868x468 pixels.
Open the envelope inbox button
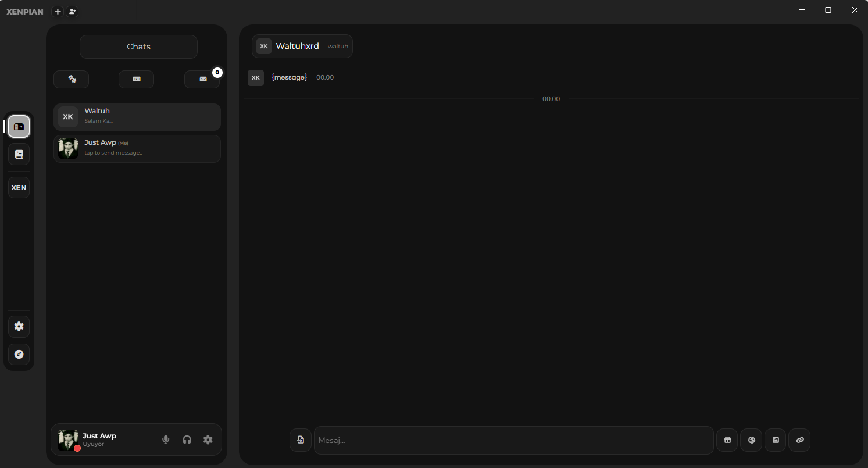coord(202,79)
